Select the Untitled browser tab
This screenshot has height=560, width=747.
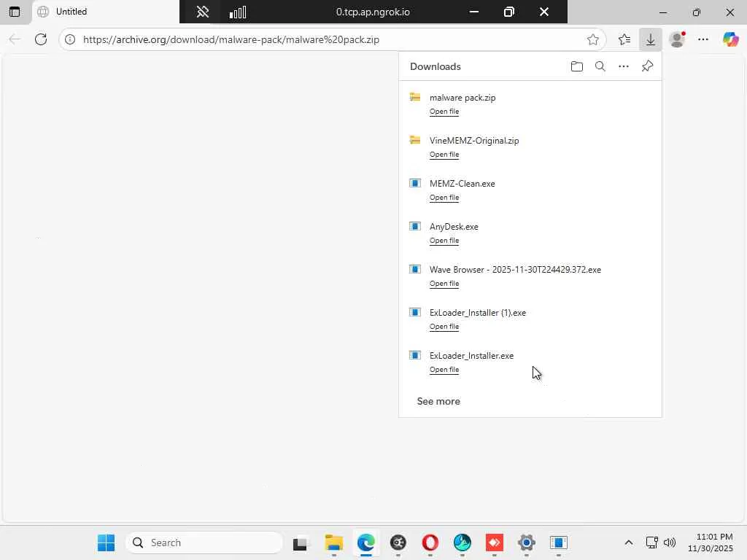click(106, 12)
